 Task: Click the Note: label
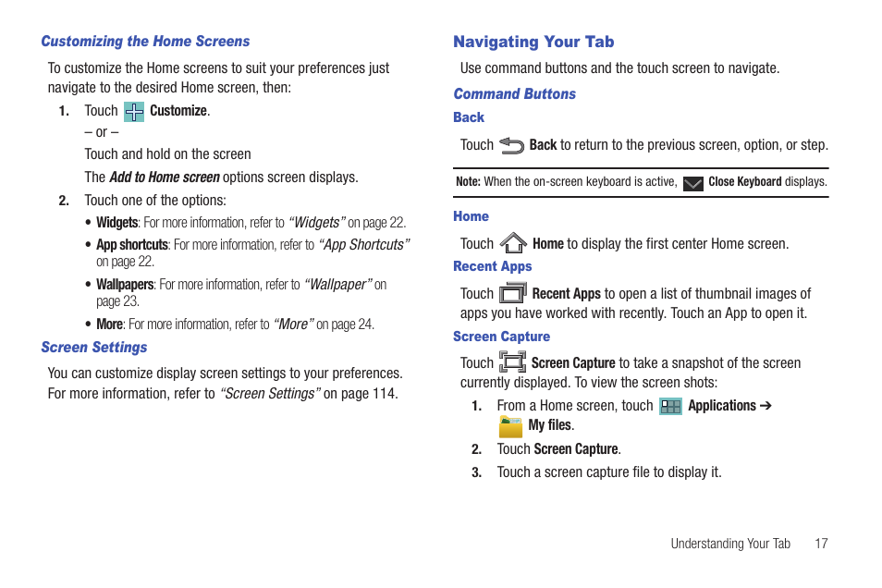click(468, 182)
